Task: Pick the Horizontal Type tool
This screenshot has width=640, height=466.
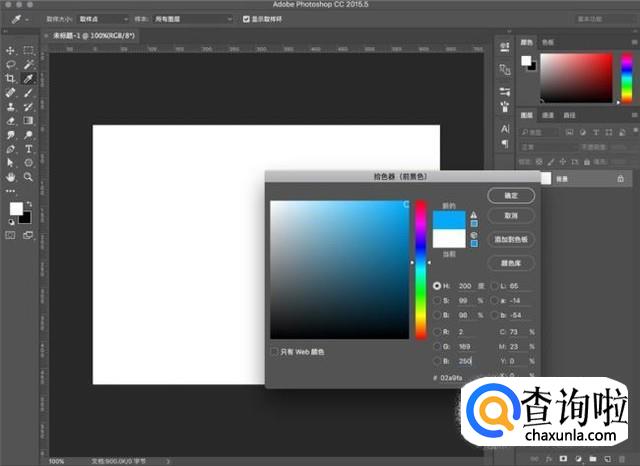Action: (x=29, y=147)
